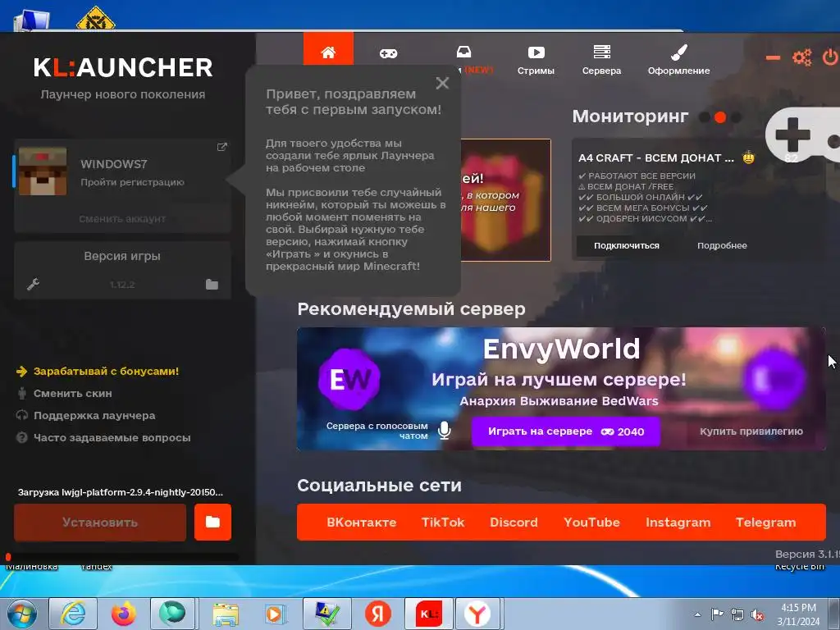Show hidden tray icons arrow

coord(697,614)
